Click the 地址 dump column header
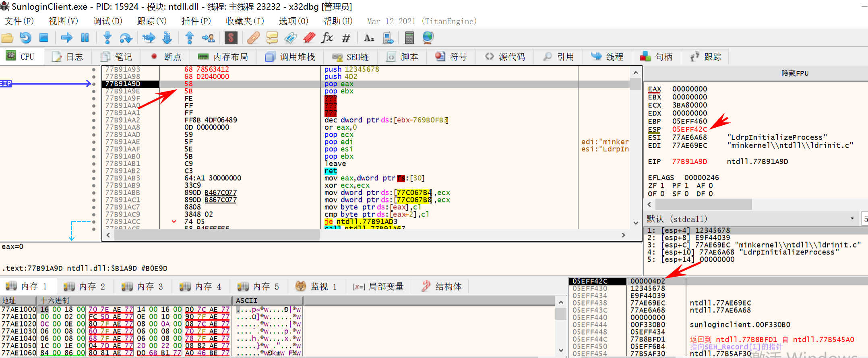The height and width of the screenshot is (358, 868). (19, 300)
